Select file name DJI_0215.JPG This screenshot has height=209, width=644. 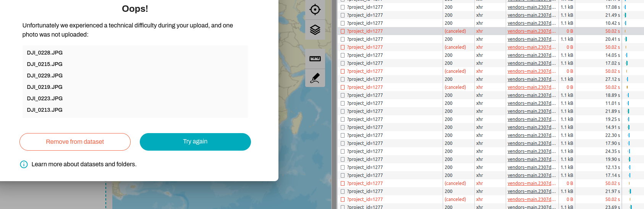tap(45, 64)
